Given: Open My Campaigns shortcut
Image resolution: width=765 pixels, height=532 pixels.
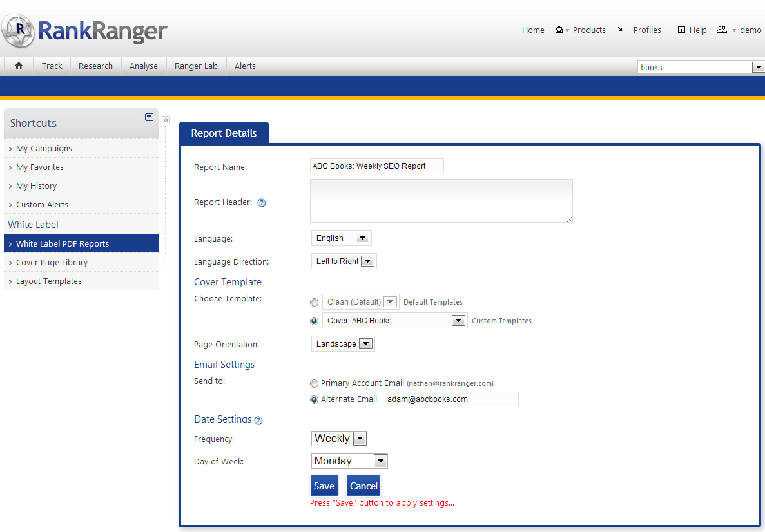Looking at the screenshot, I should pyautogui.click(x=81, y=148).
